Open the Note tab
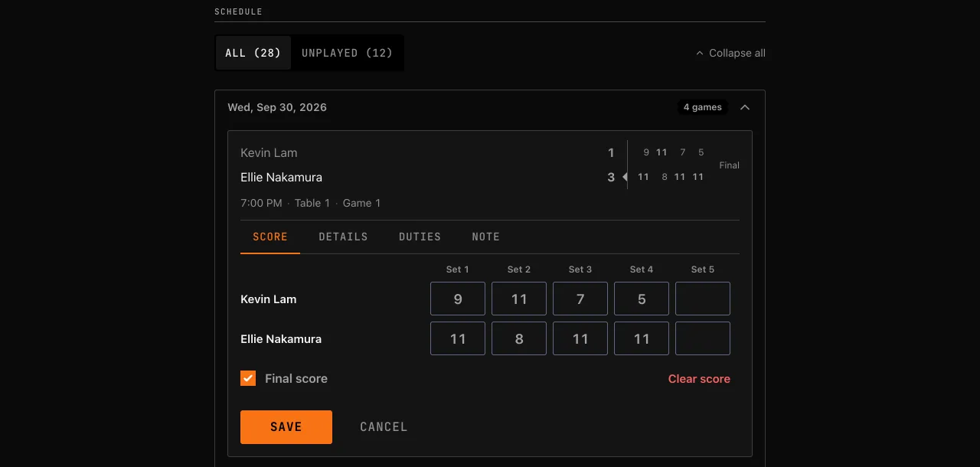The image size is (980, 467). 485,237
